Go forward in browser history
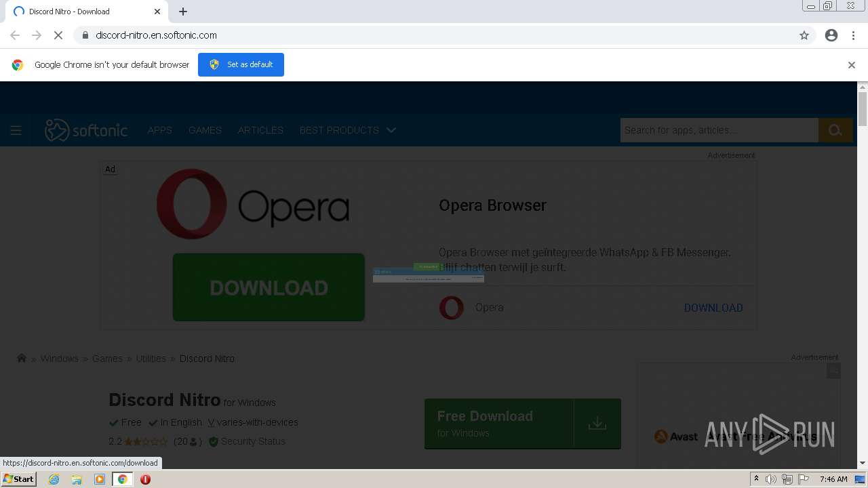This screenshot has width=868, height=488. (37, 35)
